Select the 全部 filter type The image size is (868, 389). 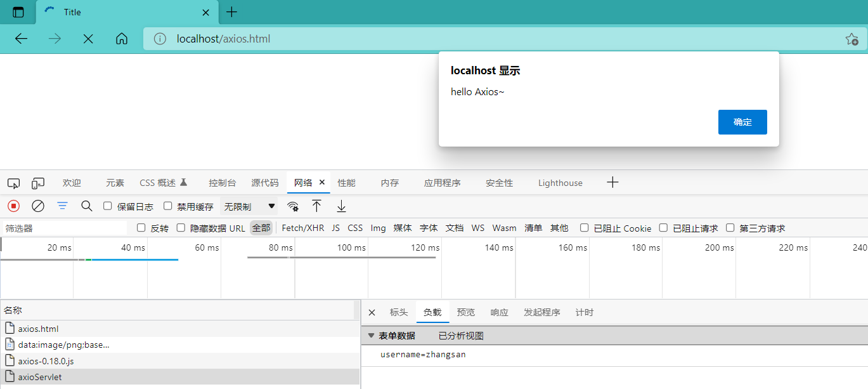261,228
